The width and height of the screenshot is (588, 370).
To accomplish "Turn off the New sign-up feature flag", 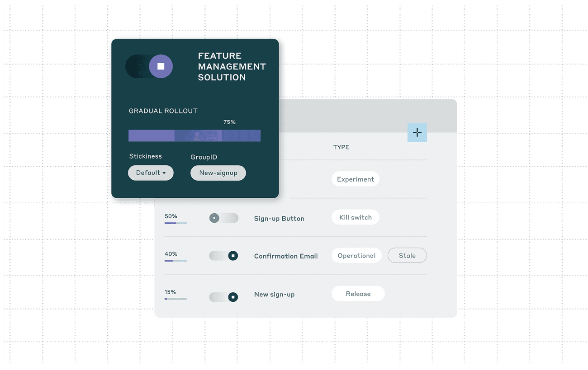I will coord(223,297).
